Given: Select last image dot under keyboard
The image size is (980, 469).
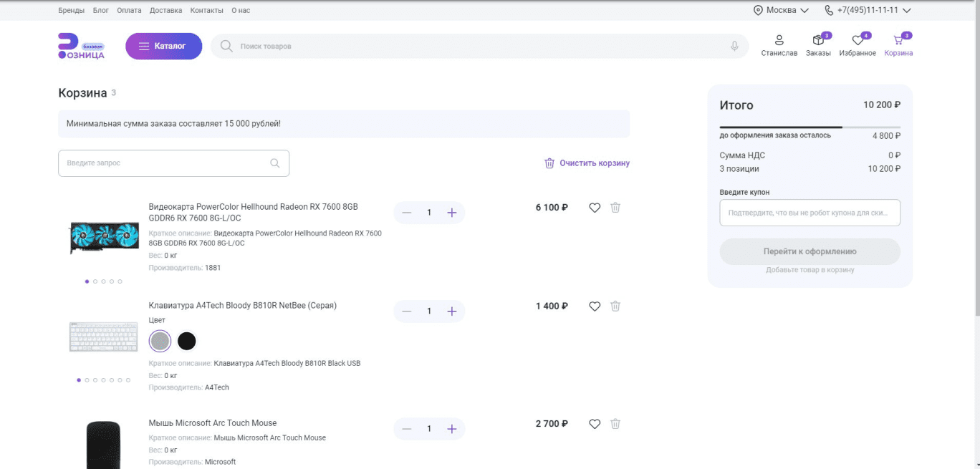Looking at the screenshot, I should click(x=128, y=380).
